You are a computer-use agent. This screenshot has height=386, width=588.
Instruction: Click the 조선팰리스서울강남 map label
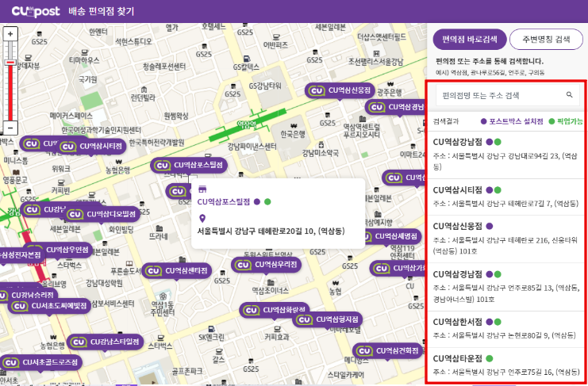tap(376, 61)
